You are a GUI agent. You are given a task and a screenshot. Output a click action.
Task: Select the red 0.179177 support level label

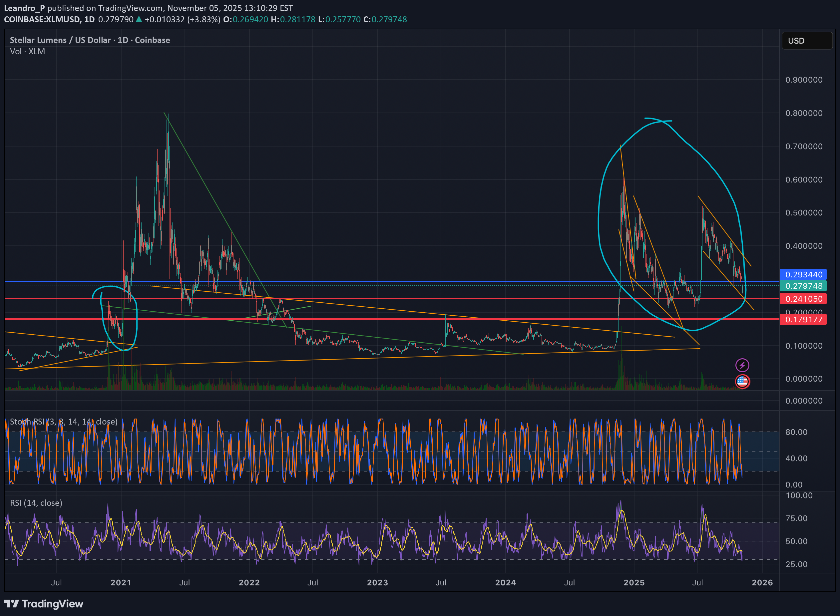(803, 320)
